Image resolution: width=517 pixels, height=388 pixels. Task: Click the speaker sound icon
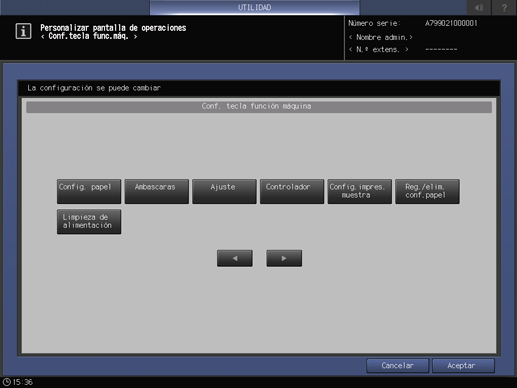pyautogui.click(x=479, y=7)
